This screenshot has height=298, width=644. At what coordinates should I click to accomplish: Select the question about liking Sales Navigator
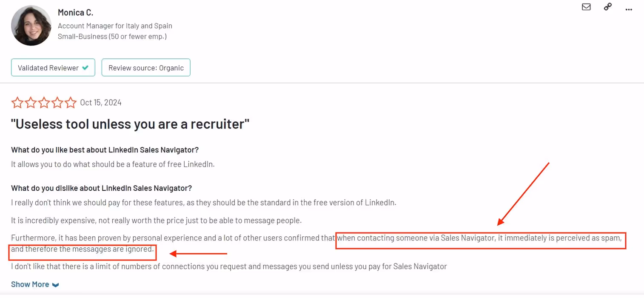(x=105, y=150)
